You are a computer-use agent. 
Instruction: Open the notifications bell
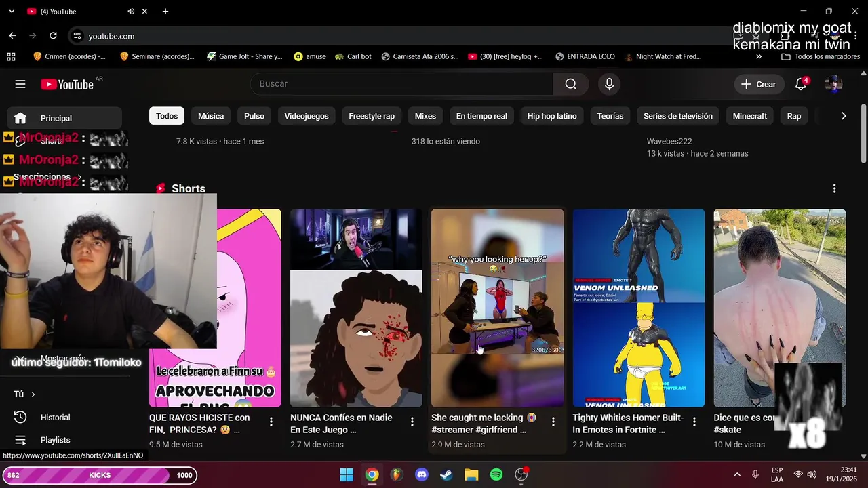pyautogui.click(x=801, y=84)
